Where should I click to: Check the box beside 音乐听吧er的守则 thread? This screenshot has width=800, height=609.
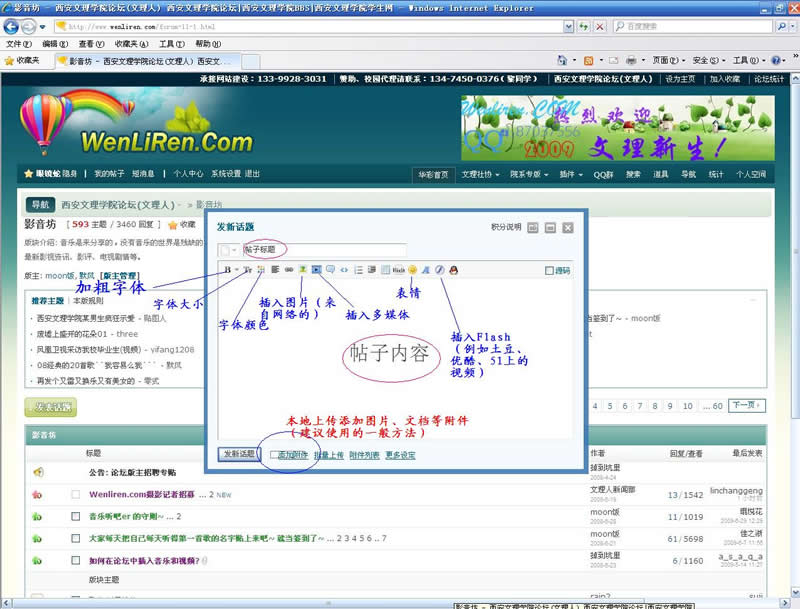[x=76, y=517]
